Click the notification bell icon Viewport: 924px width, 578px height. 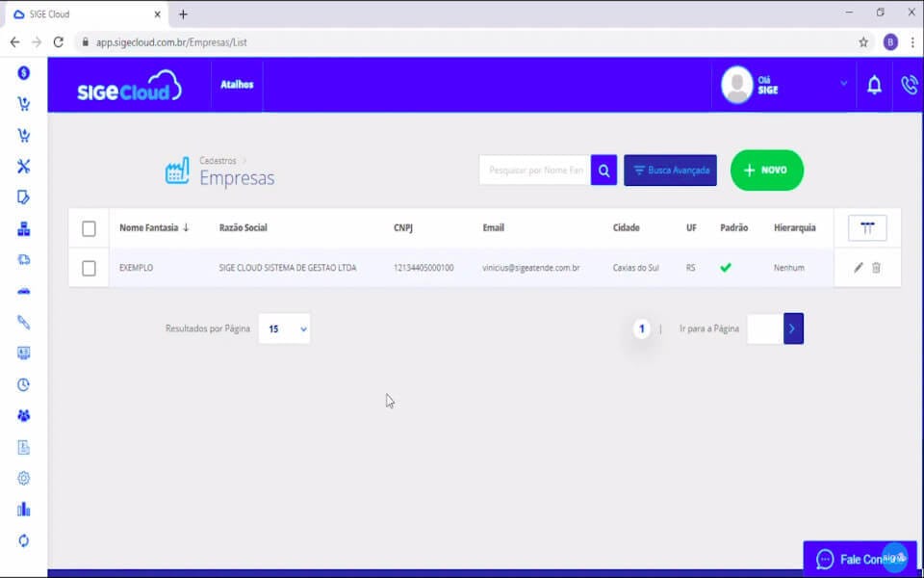pyautogui.click(x=874, y=86)
